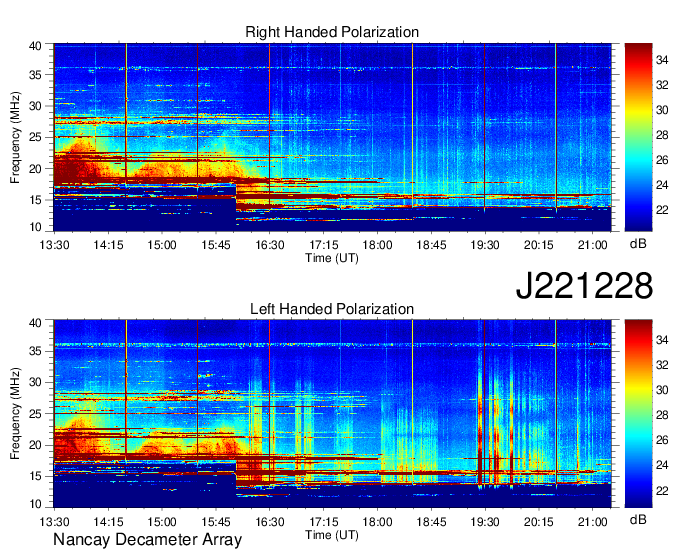The height and width of the screenshot is (552, 680).
Task: Click 30 MHz tick on upper plot
Action: [x=35, y=106]
